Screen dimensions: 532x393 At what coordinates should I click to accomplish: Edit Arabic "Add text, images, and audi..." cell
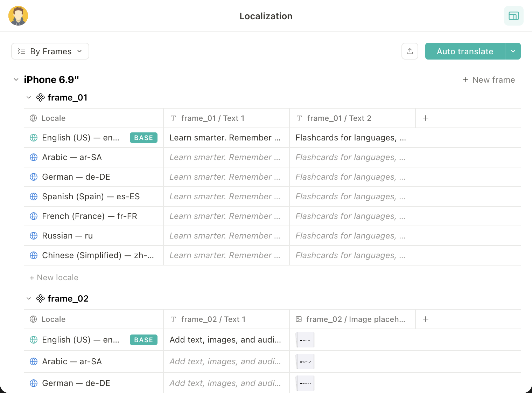coord(226,361)
